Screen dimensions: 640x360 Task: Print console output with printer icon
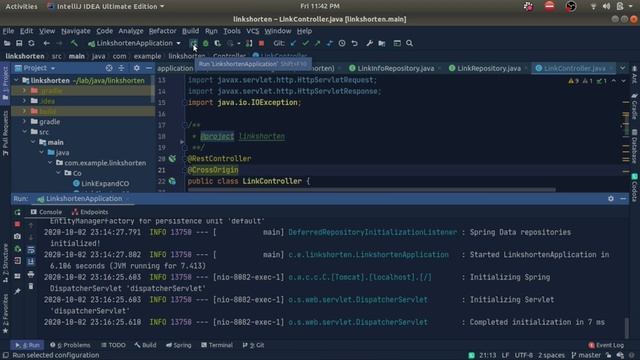31,274
